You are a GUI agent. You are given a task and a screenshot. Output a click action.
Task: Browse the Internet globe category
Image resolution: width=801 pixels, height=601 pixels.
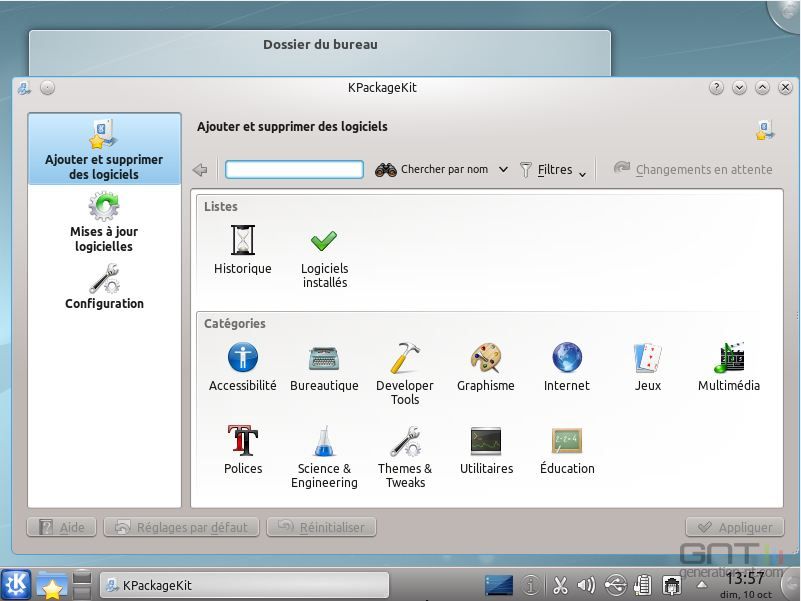[567, 366]
